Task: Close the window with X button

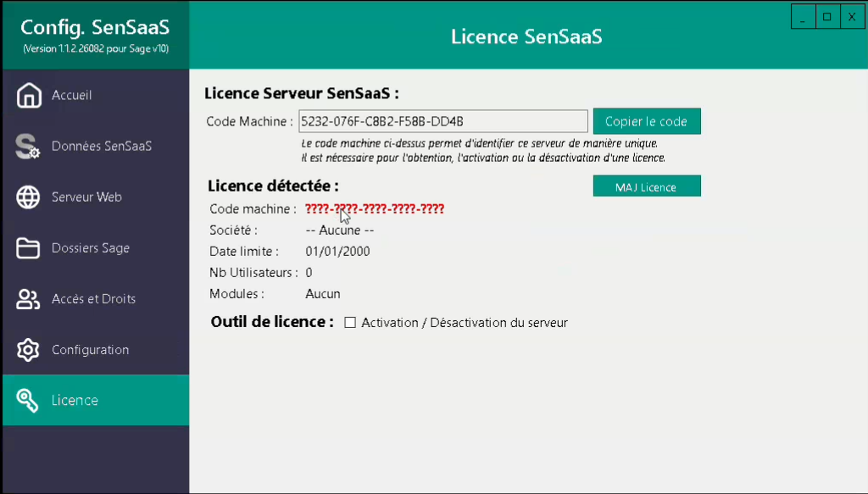Action: tap(852, 17)
